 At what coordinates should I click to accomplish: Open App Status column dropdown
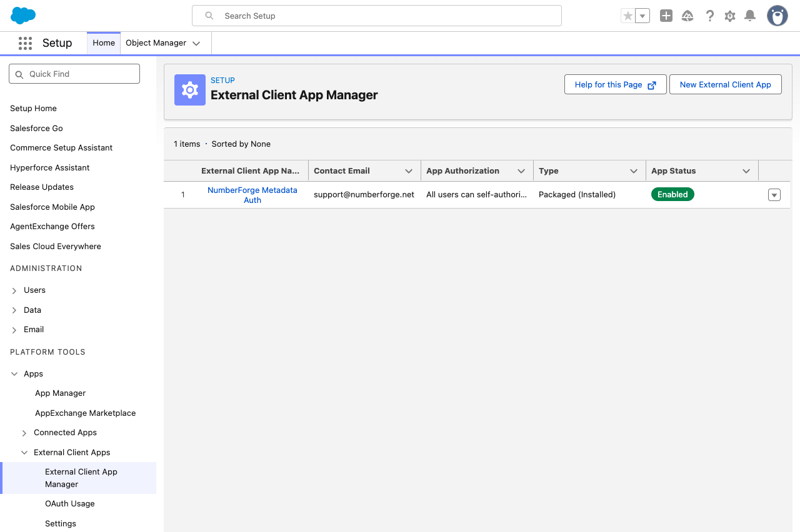point(746,171)
